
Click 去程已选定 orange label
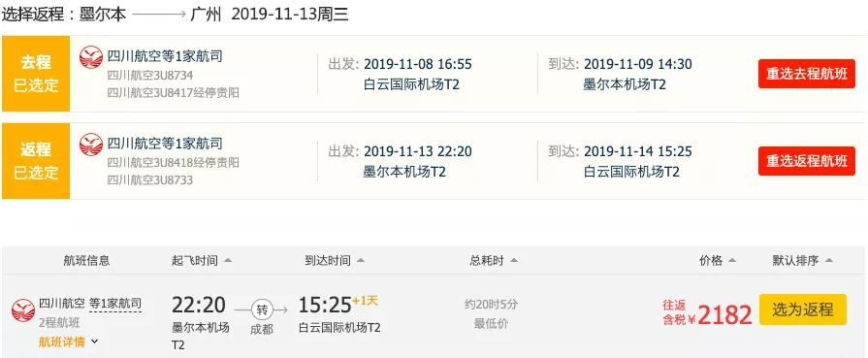pyautogui.click(x=36, y=74)
